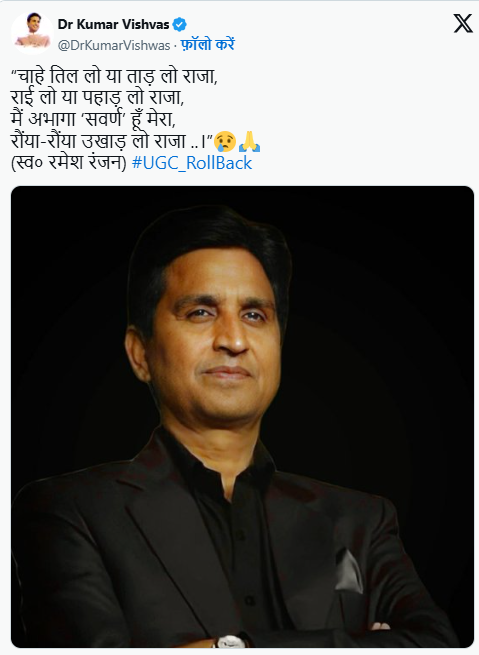Open the attached tweet photo
The width and height of the screenshot is (479, 655).
point(242,416)
